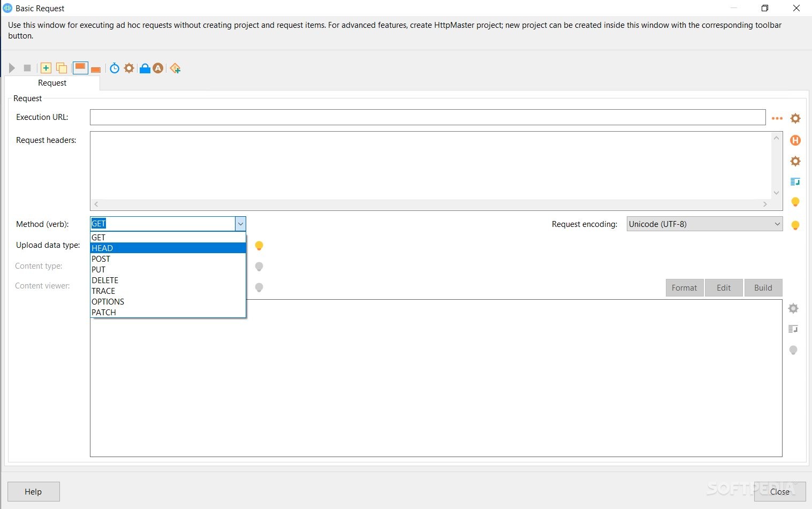Click the Format button
This screenshot has height=509, width=812.
click(685, 288)
